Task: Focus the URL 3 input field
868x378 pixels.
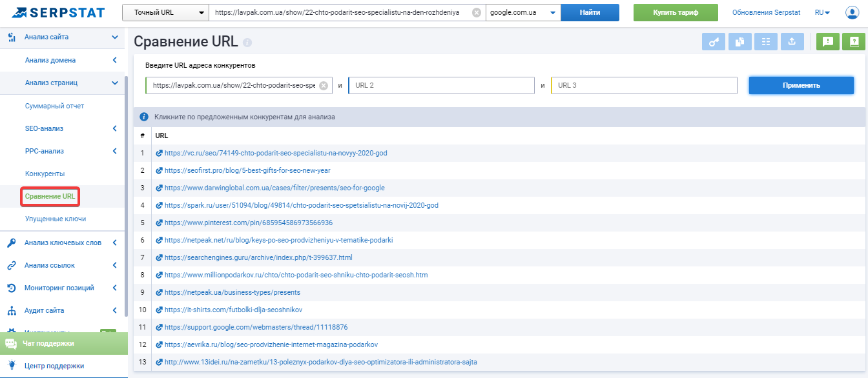Action: [644, 85]
